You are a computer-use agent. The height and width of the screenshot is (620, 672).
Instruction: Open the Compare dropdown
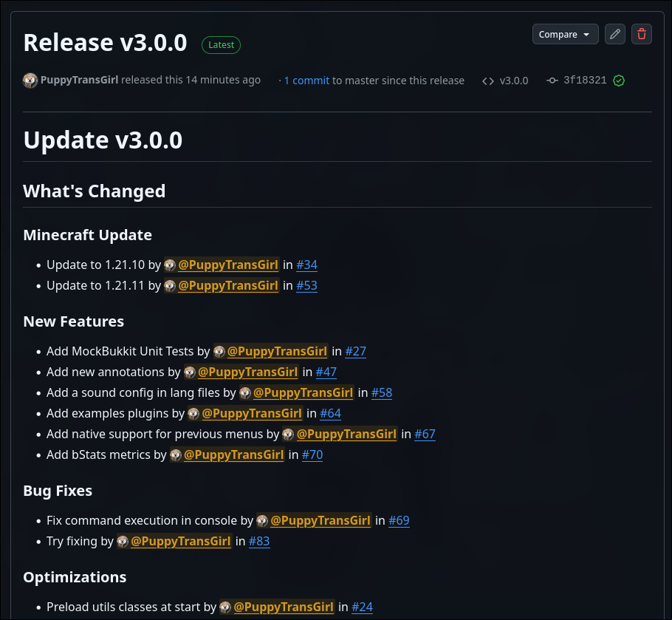[x=565, y=34]
